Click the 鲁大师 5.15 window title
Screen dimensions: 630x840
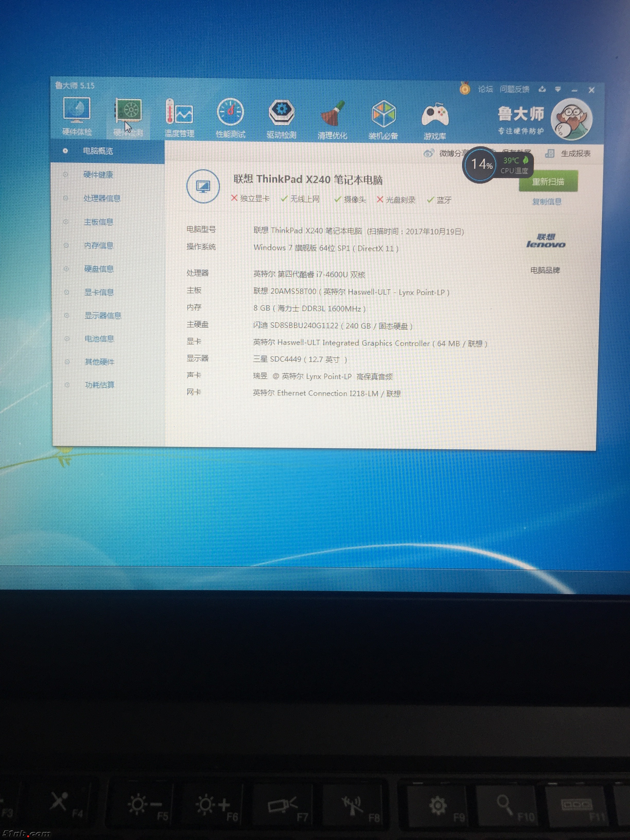pyautogui.click(x=74, y=85)
